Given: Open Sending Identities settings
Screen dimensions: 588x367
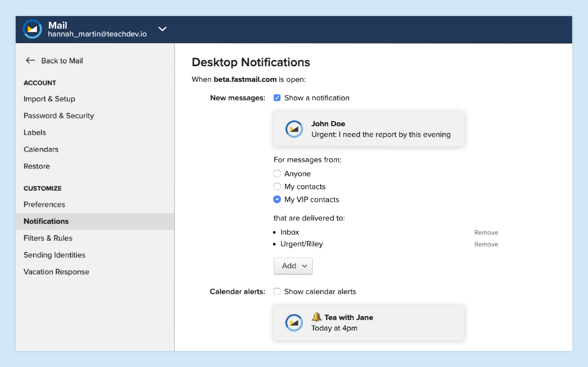Looking at the screenshot, I should pyautogui.click(x=54, y=255).
